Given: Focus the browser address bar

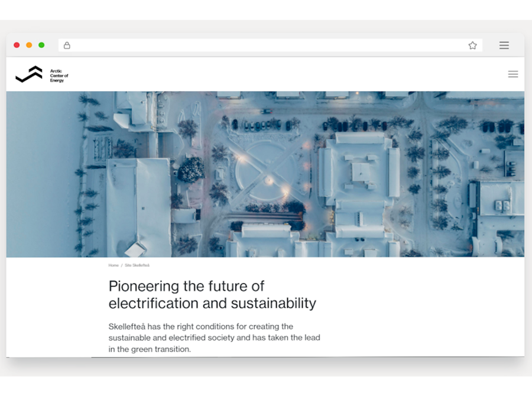Looking at the screenshot, I should tap(266, 46).
